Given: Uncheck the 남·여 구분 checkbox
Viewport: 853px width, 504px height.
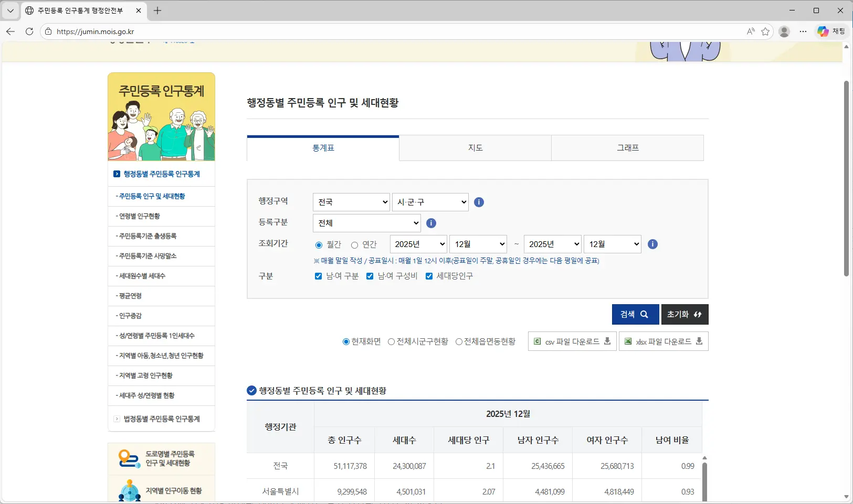Looking at the screenshot, I should tap(318, 276).
